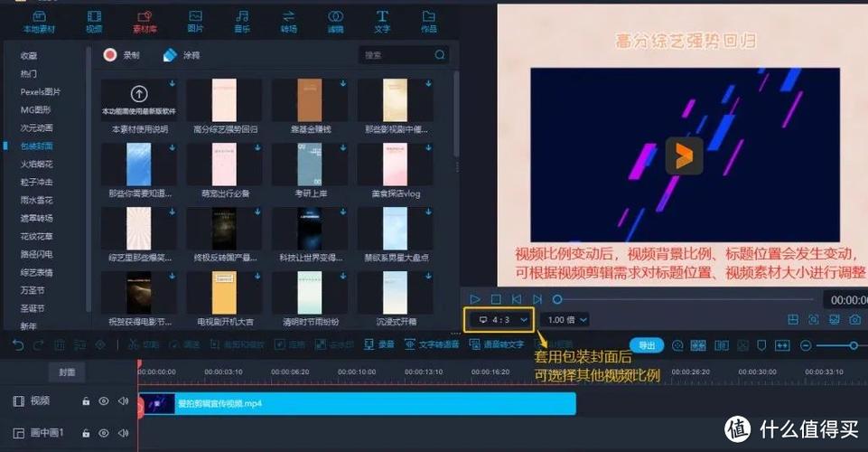Select 热门 hot category
Viewport: 868px width, 452px height.
pyautogui.click(x=29, y=73)
